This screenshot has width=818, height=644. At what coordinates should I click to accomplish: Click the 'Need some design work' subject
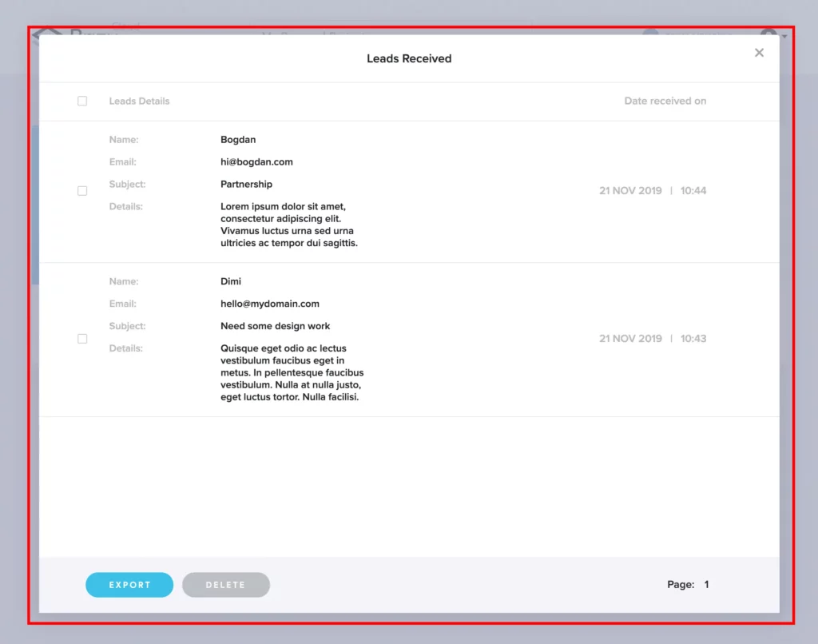(275, 327)
